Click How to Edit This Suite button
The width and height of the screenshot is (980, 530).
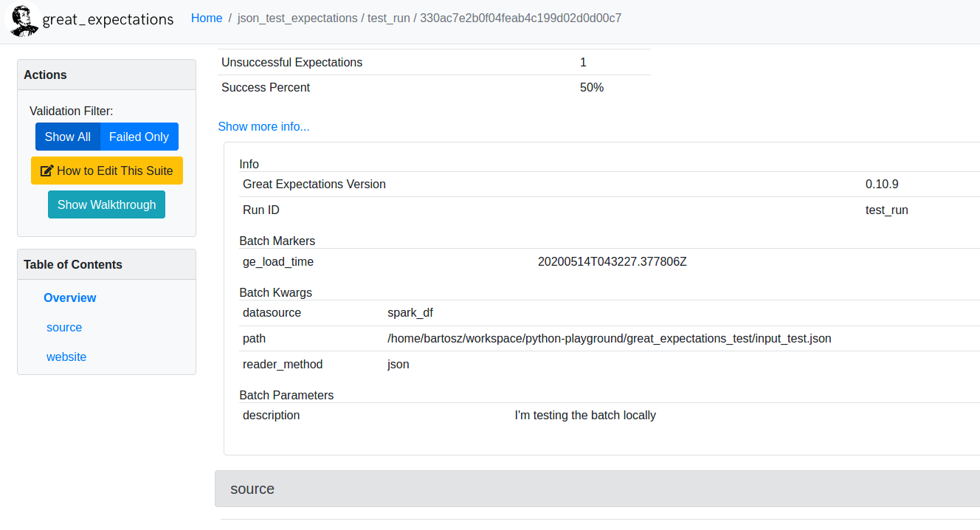coord(107,171)
